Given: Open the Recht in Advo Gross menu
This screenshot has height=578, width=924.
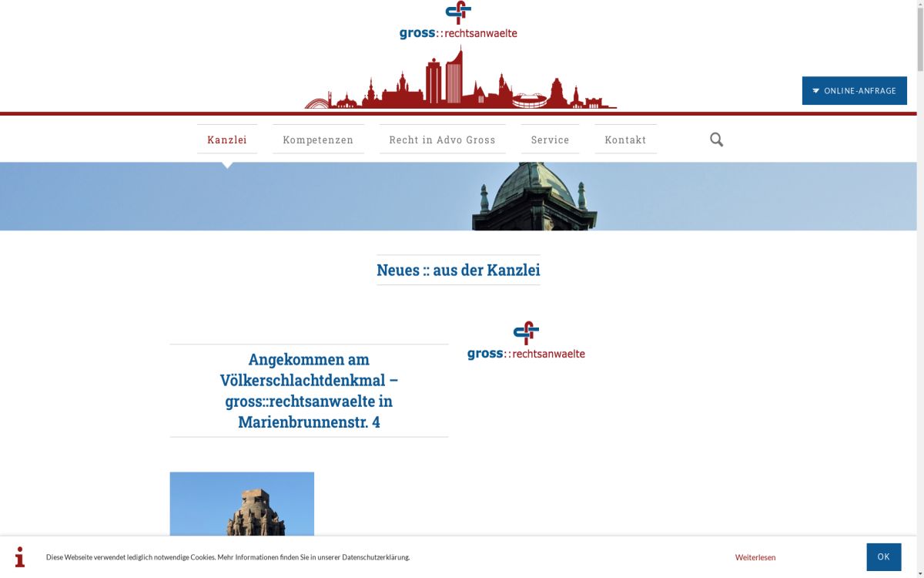Looking at the screenshot, I should [x=443, y=139].
